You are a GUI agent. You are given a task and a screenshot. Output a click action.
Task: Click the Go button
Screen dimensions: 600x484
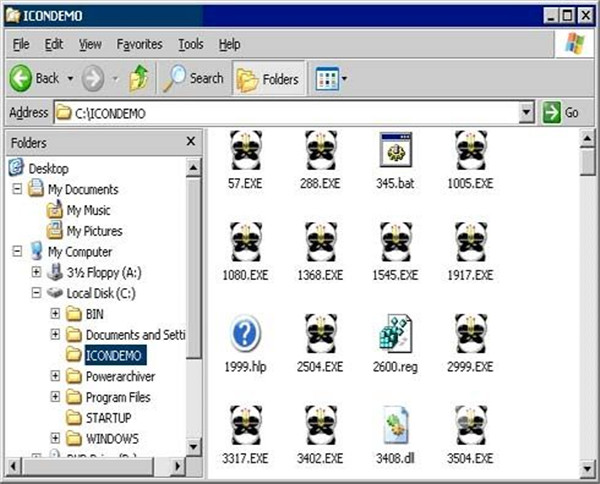click(x=562, y=113)
